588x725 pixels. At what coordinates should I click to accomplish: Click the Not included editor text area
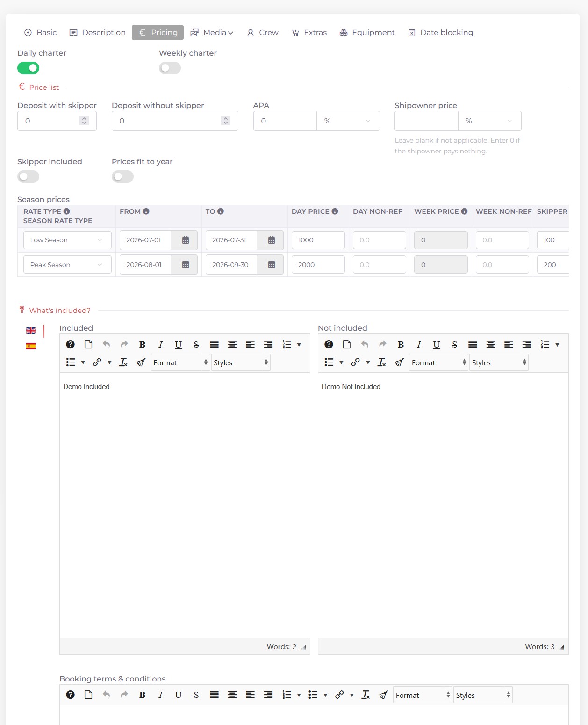pos(443,505)
